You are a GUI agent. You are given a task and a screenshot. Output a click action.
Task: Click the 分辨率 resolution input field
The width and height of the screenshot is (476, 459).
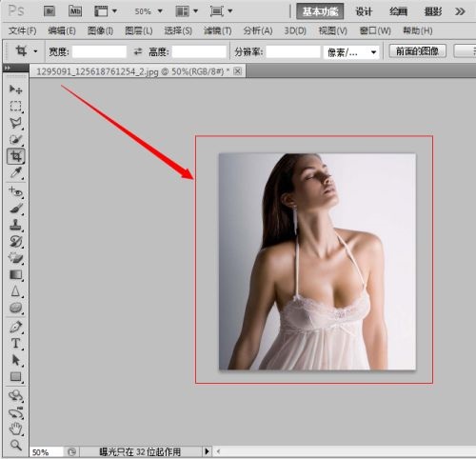click(x=293, y=51)
